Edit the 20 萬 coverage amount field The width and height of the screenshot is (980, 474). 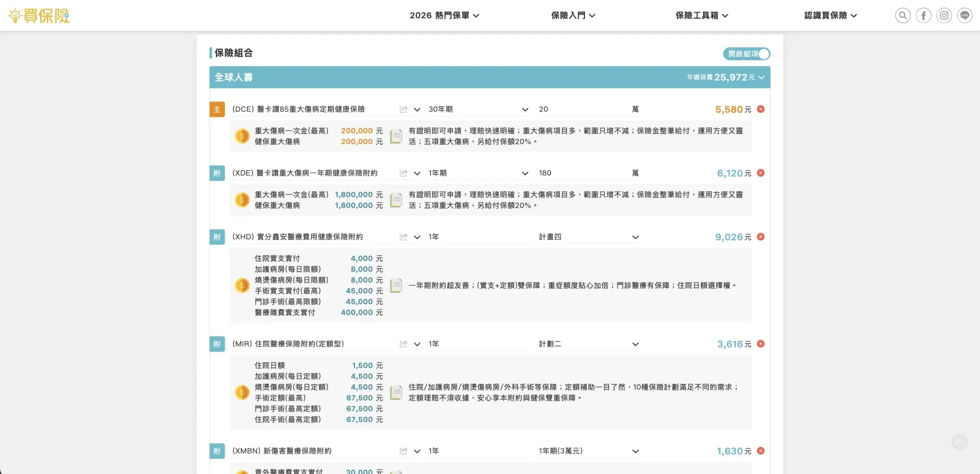tap(583, 109)
